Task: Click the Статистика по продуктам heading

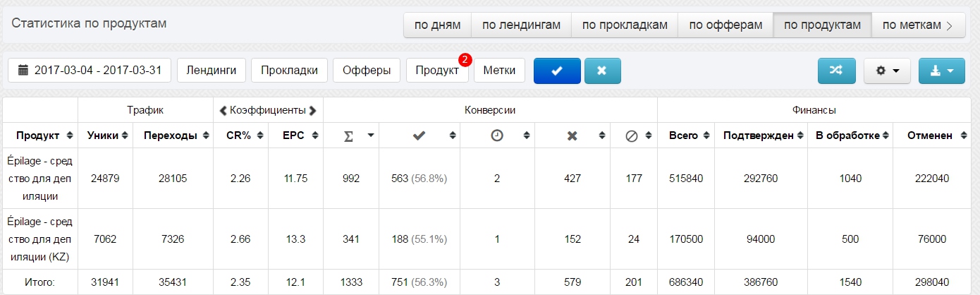Action: pos(89,23)
